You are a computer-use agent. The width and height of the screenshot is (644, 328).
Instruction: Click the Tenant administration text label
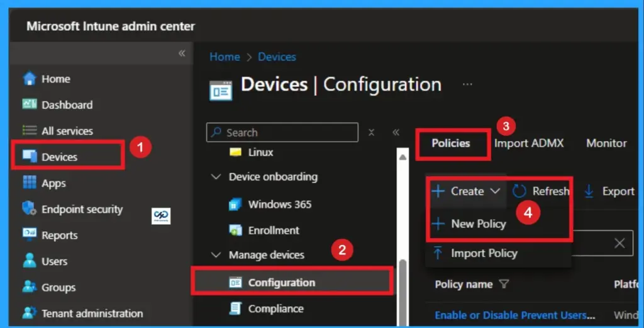coord(92,313)
